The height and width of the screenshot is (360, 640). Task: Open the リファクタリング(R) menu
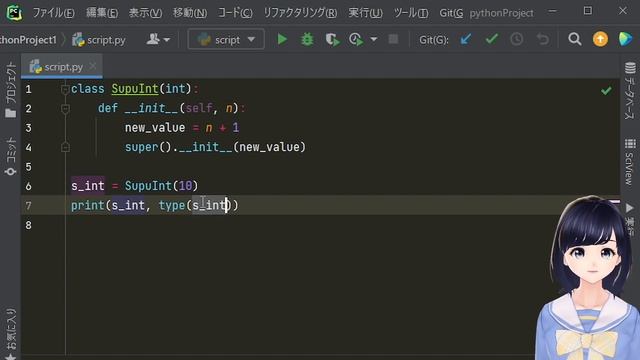tap(300, 13)
